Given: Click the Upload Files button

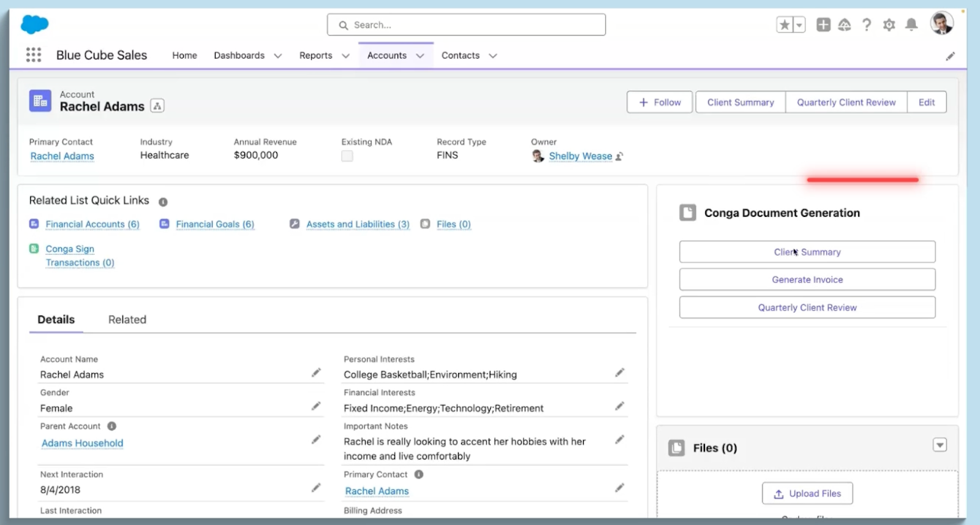Looking at the screenshot, I should [x=807, y=494].
